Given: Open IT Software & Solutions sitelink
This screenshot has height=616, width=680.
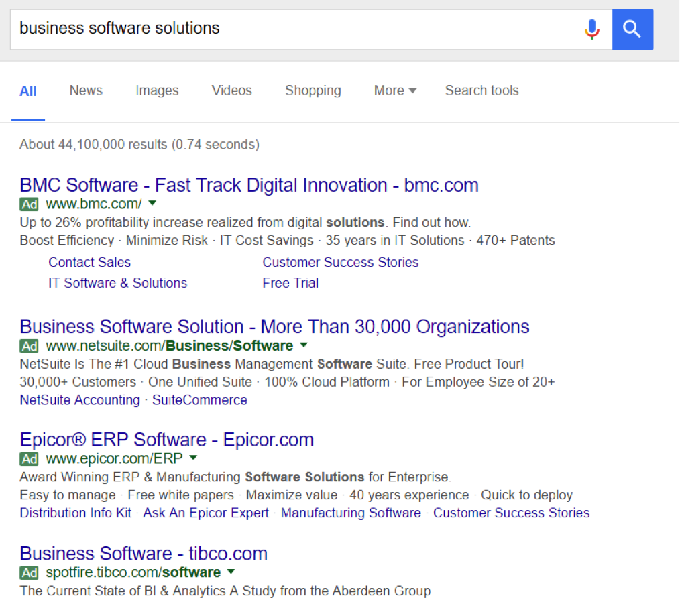Looking at the screenshot, I should click(x=117, y=283).
